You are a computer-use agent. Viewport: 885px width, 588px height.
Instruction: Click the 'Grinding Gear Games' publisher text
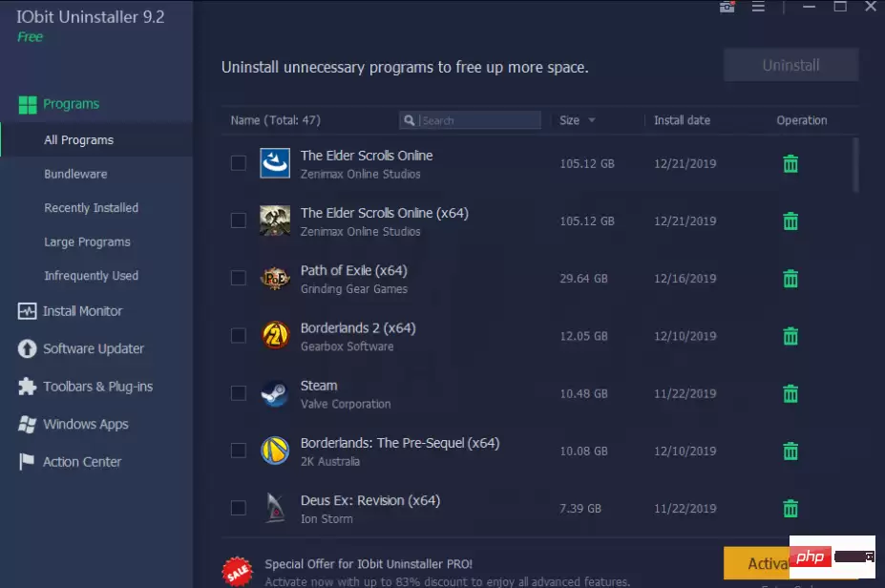354,289
